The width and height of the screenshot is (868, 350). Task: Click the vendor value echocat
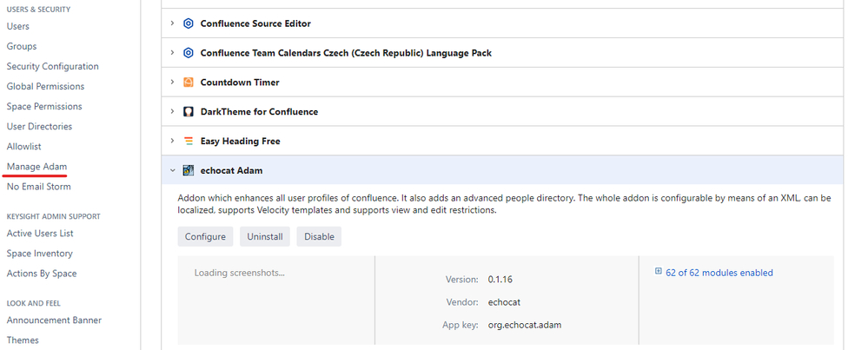click(504, 302)
